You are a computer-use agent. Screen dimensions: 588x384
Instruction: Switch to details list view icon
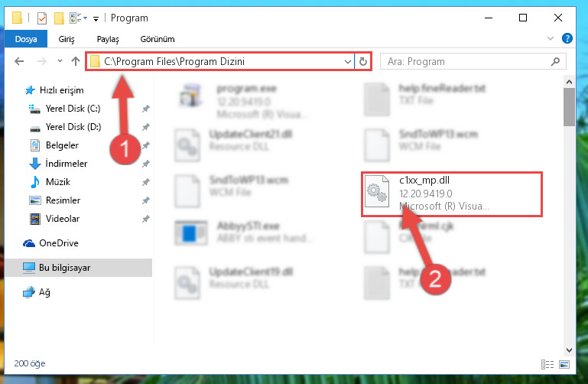pyautogui.click(x=547, y=364)
